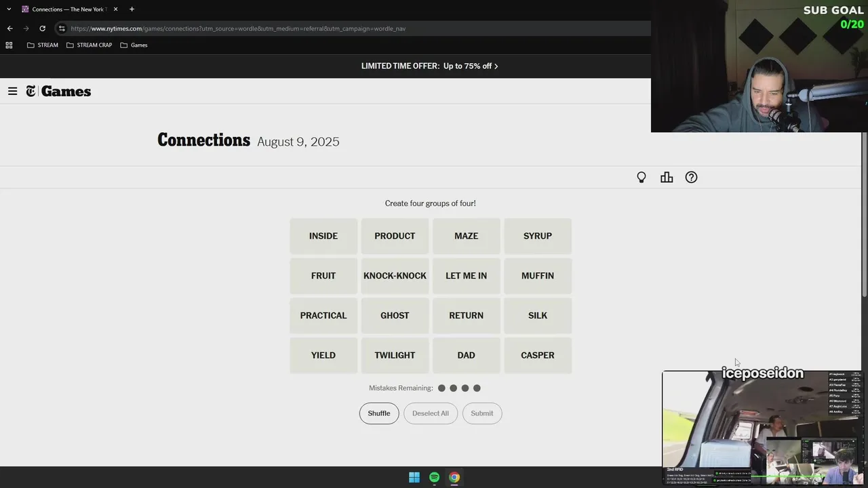Screen dimensions: 868x488
Task: Go back with browser back arrow
Action: 9,28
